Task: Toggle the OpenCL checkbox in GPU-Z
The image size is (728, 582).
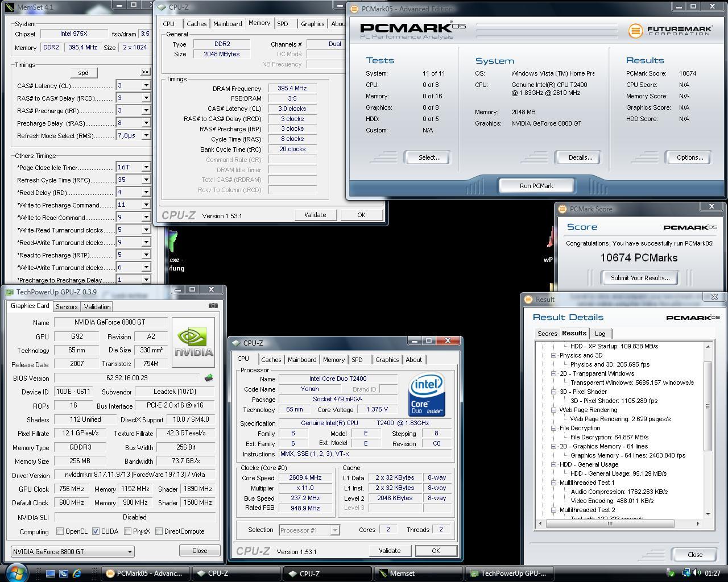Action: click(x=60, y=531)
